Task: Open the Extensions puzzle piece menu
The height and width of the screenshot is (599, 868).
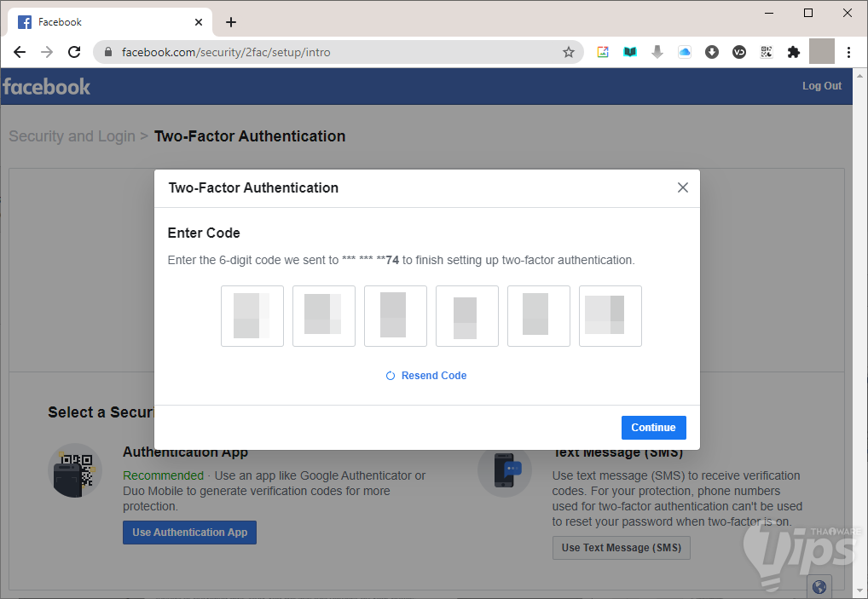Action: [x=794, y=52]
